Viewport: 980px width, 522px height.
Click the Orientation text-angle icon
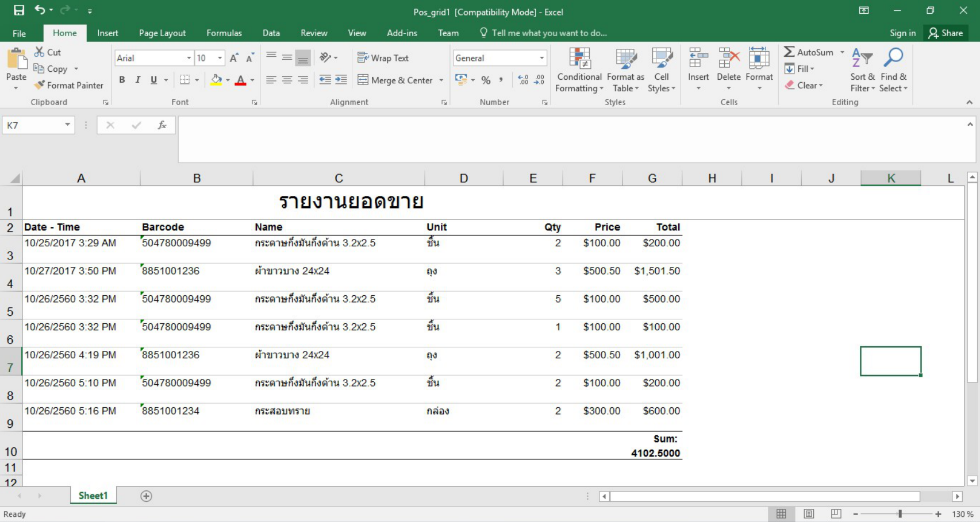click(x=325, y=57)
